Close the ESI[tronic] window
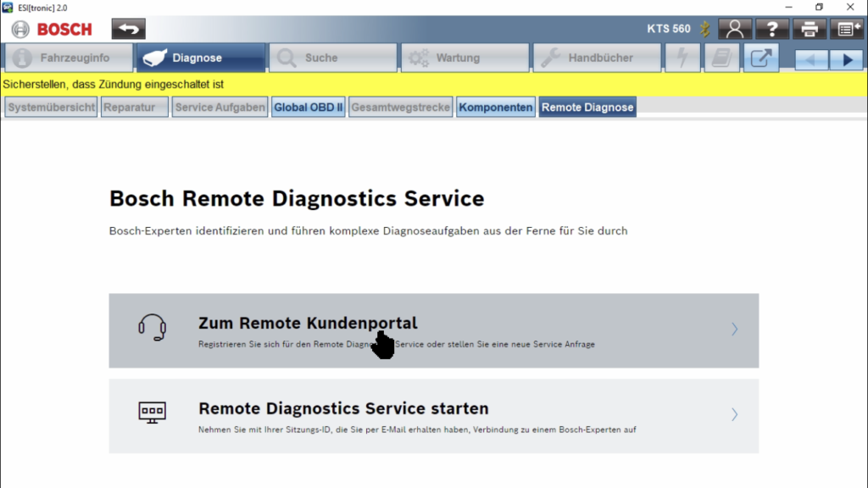Image resolution: width=868 pixels, height=488 pixels. (850, 7)
